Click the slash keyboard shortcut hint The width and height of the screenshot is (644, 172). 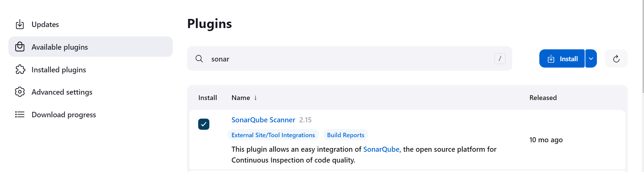500,59
